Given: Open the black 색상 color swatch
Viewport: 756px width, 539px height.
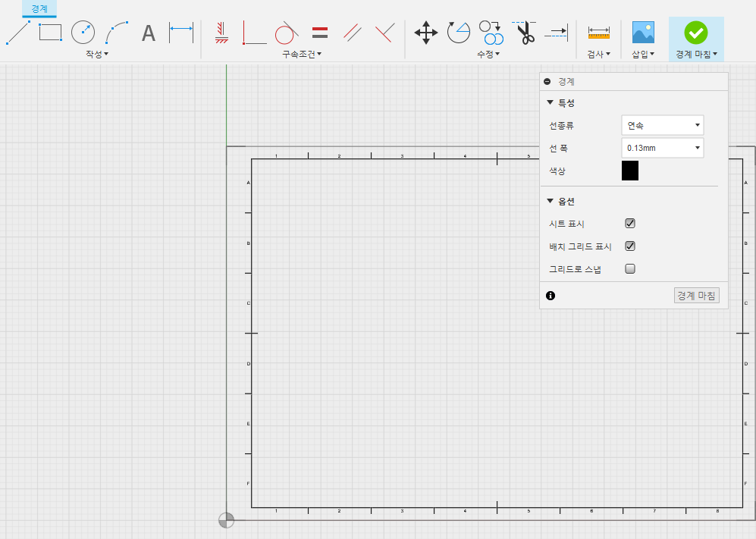Looking at the screenshot, I should tap(629, 171).
